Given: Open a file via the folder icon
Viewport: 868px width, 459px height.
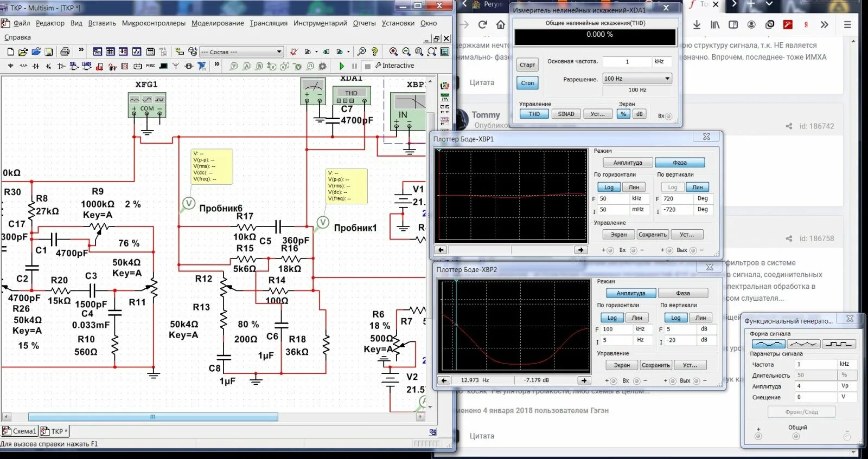Looking at the screenshot, I should [x=23, y=51].
